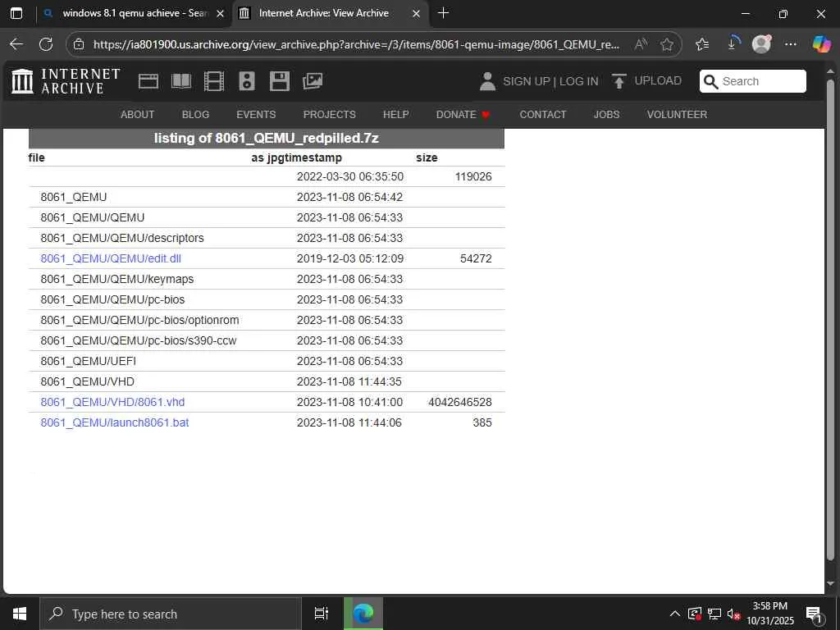View site information lock icon in address bar
Viewport: 840px width, 630px height.
point(79,44)
